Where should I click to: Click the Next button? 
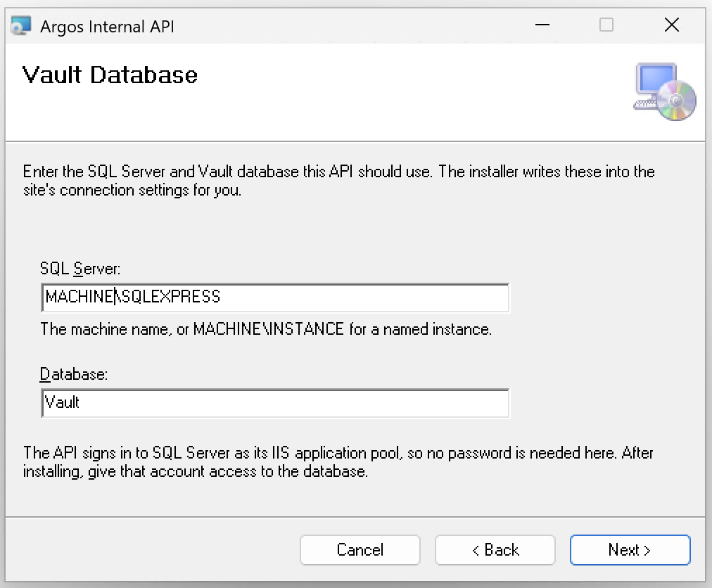coord(630,550)
